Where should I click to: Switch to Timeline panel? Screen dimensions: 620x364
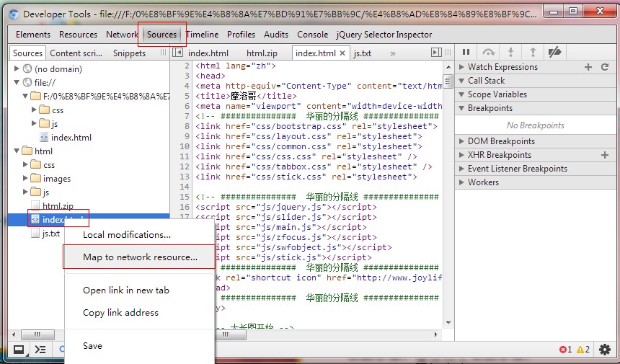(202, 35)
